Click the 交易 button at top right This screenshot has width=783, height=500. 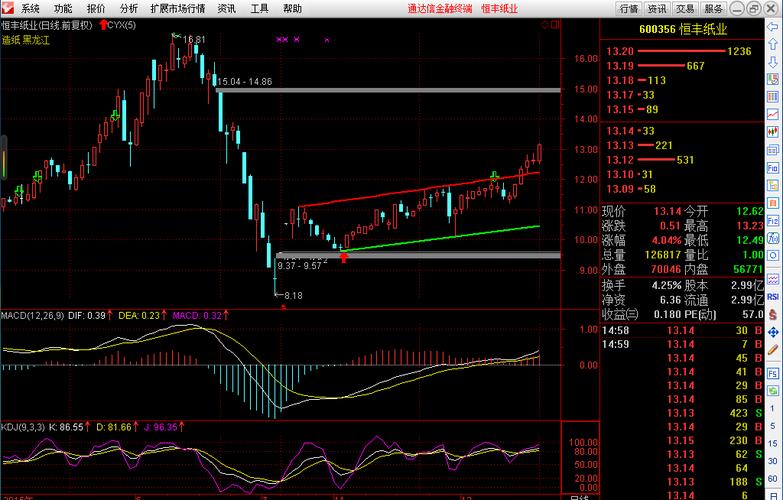685,8
